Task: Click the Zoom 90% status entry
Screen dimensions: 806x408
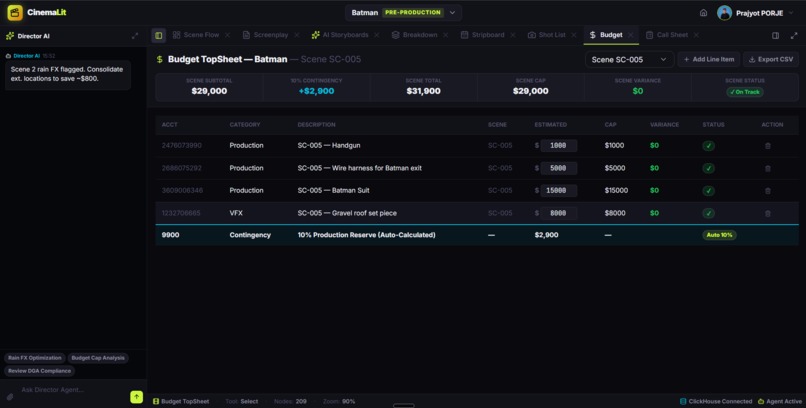Action: pos(339,401)
